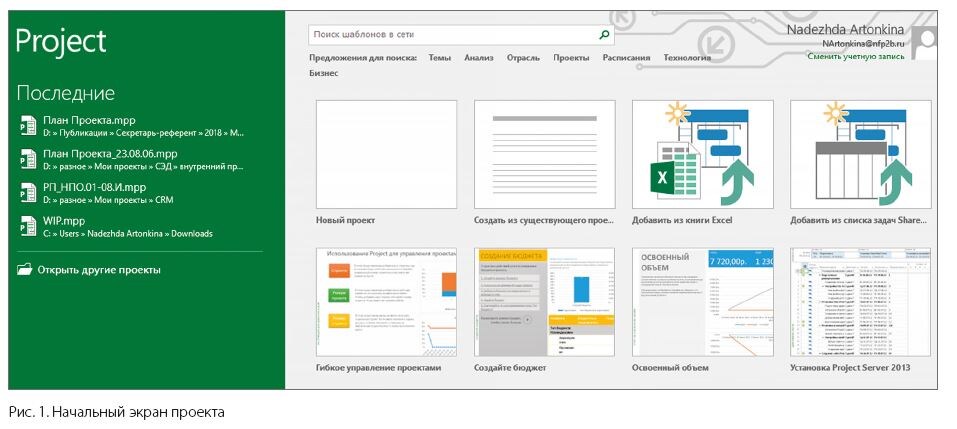Select the SharePoint task list import thumbnail

point(861,154)
